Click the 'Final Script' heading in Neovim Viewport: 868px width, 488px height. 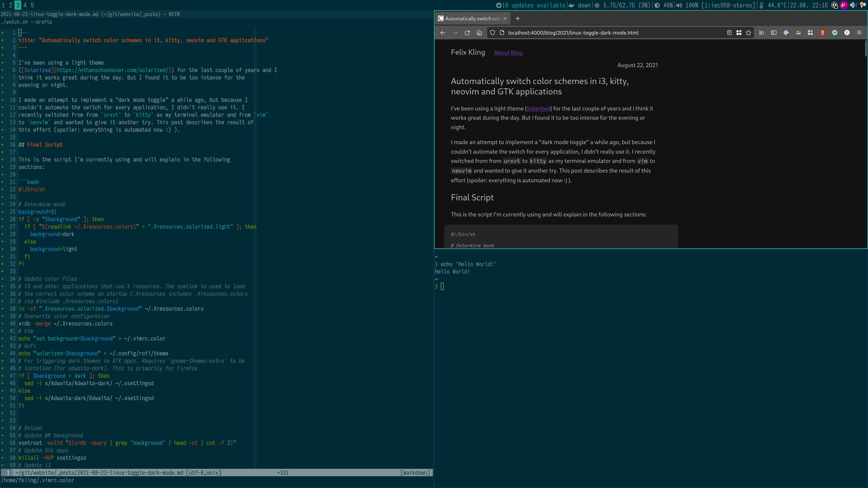(45, 145)
